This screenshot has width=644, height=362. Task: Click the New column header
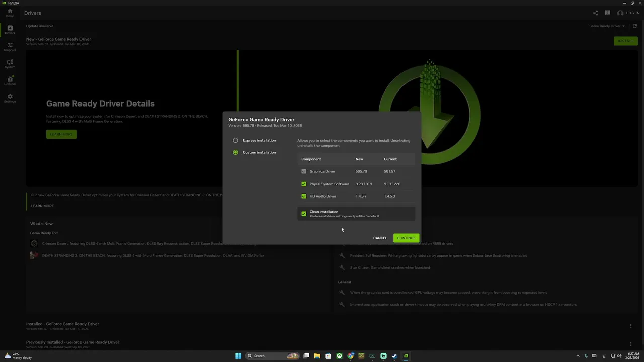(x=359, y=159)
